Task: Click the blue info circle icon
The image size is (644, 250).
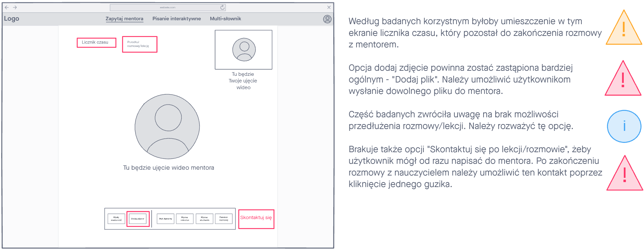Action: click(624, 126)
